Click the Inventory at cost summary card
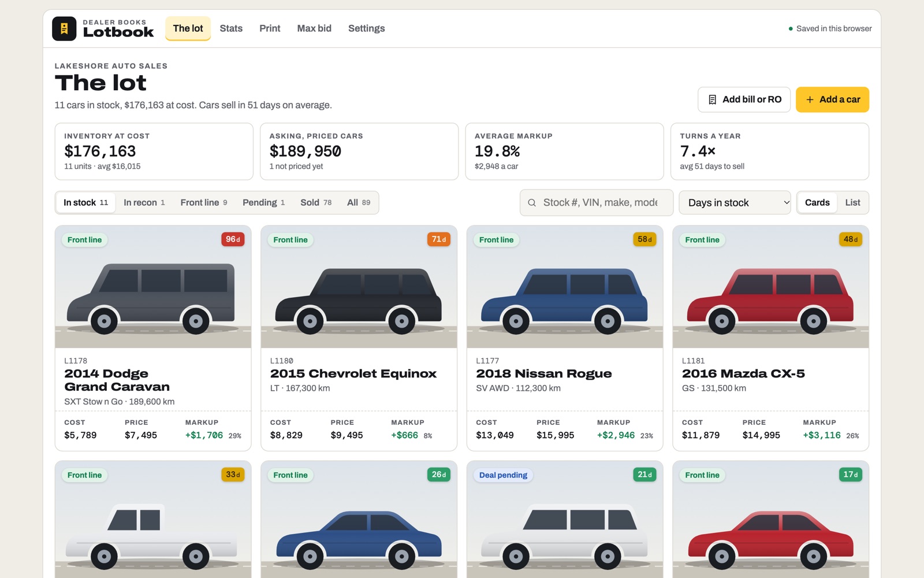 pos(154,151)
